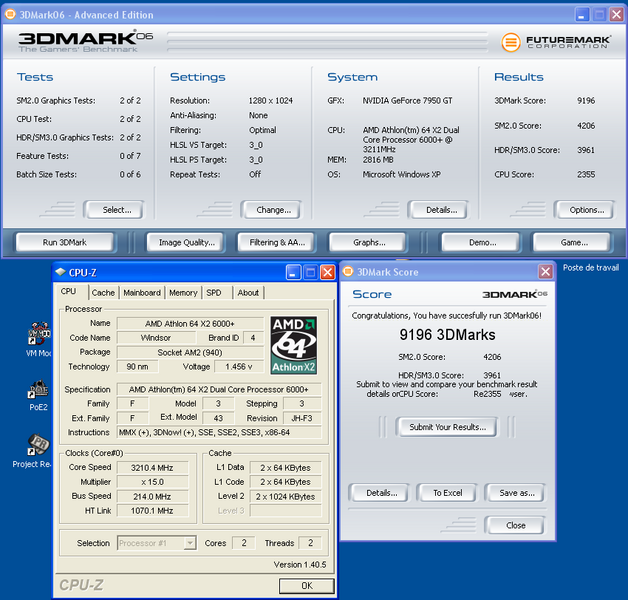Open Image Quality... tool

coord(185,242)
